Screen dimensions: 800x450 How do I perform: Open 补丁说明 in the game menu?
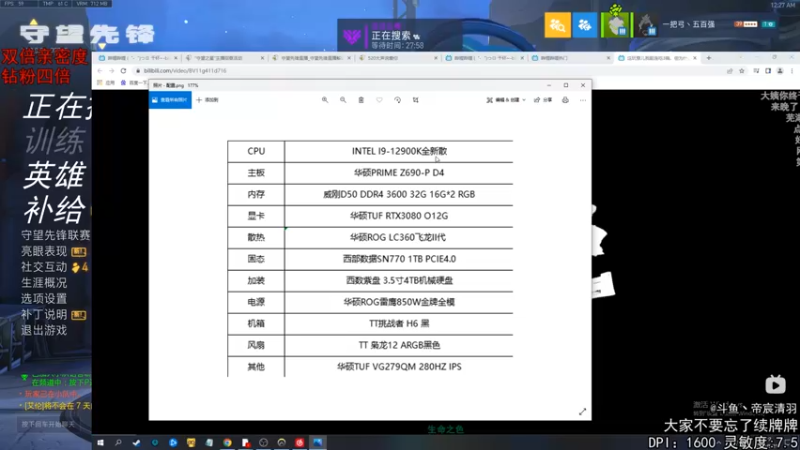(44, 314)
